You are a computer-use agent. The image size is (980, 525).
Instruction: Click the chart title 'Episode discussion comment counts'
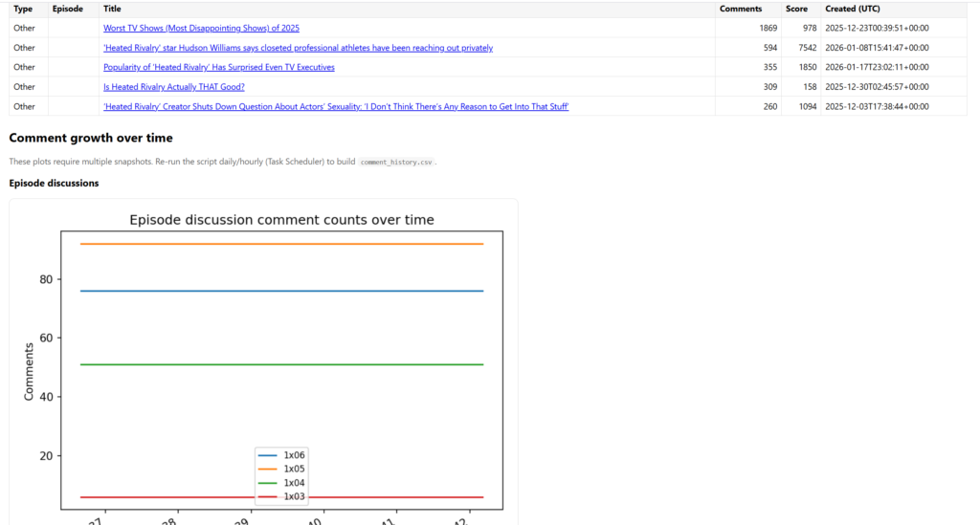tap(281, 220)
